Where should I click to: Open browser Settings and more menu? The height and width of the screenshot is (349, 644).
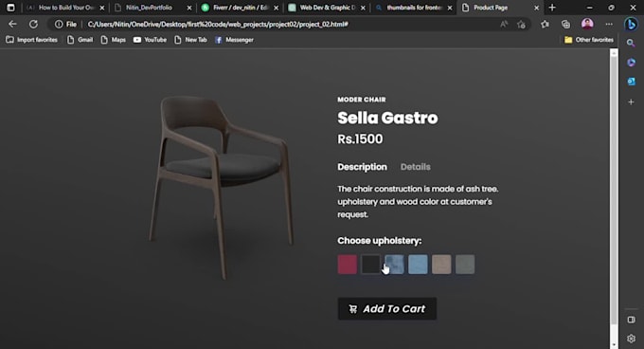[609, 25]
